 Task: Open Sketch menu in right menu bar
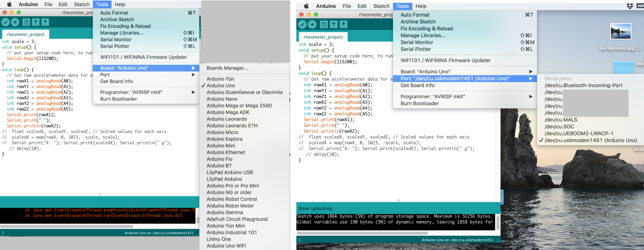pyautogui.click(x=381, y=6)
